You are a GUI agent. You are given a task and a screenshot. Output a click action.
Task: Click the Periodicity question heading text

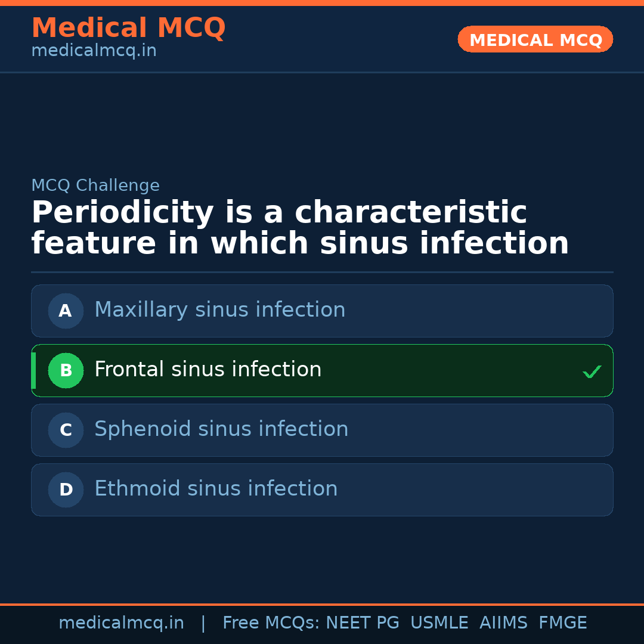pyautogui.click(x=299, y=228)
